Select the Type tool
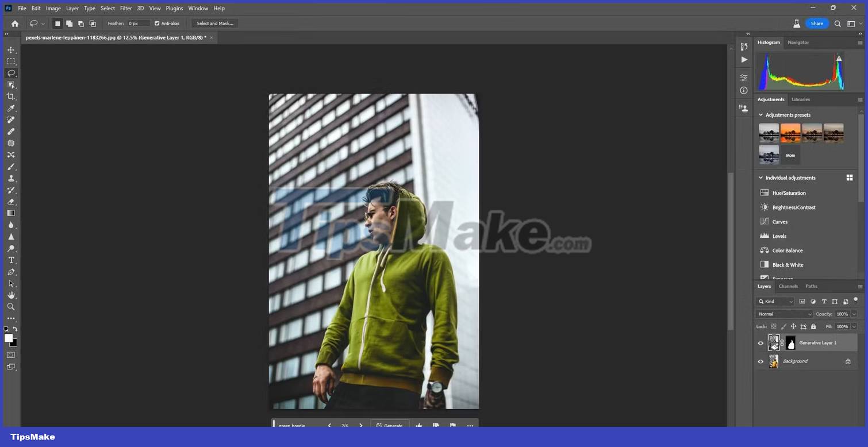Screen dimensions: 868x447 click(11, 260)
